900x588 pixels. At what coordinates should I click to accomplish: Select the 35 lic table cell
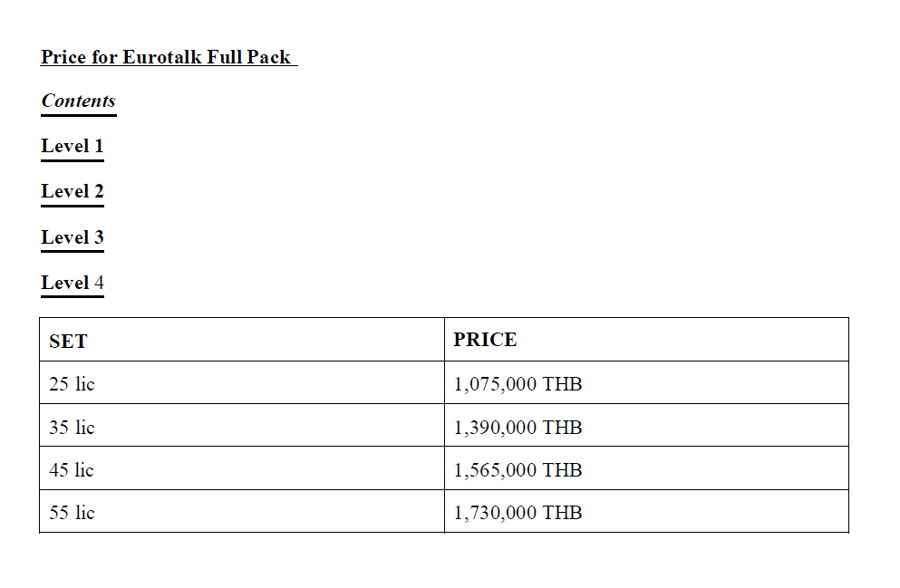tap(242, 426)
